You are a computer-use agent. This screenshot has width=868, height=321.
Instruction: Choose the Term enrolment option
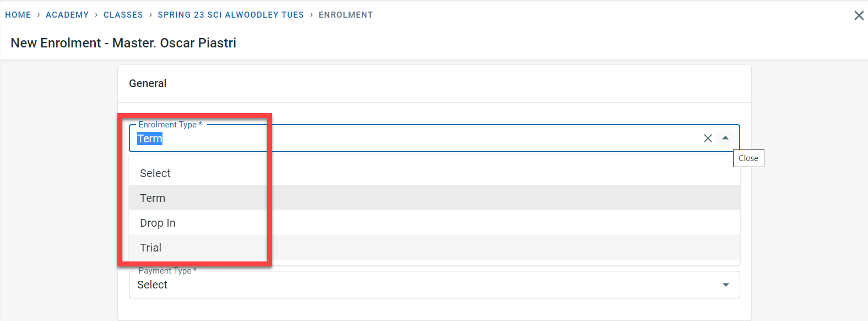tap(153, 198)
